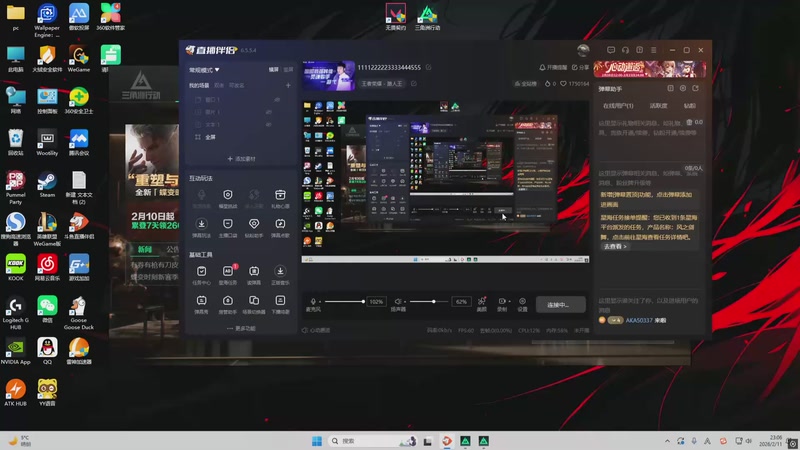Select 新闻 tab in 三角洲行动 launcher

click(x=145, y=249)
